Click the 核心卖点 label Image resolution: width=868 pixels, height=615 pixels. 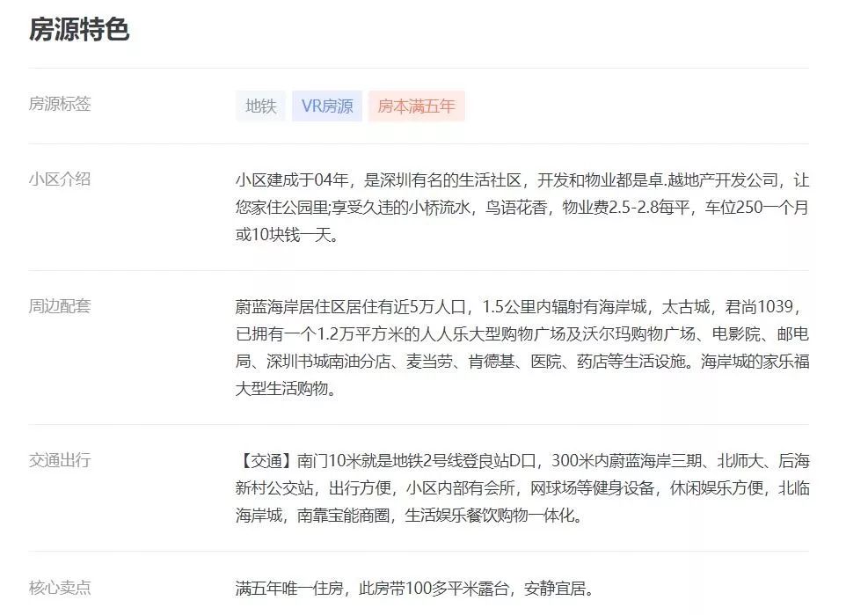60,588
